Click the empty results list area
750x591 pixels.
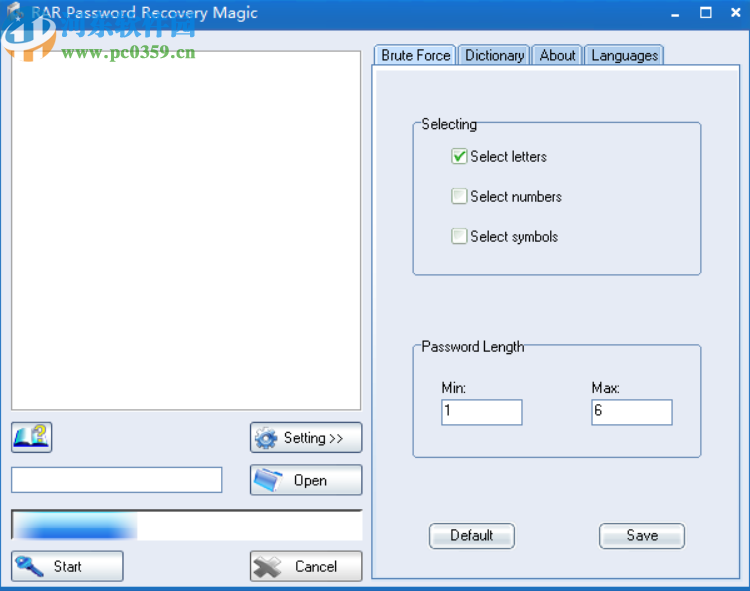click(x=186, y=230)
